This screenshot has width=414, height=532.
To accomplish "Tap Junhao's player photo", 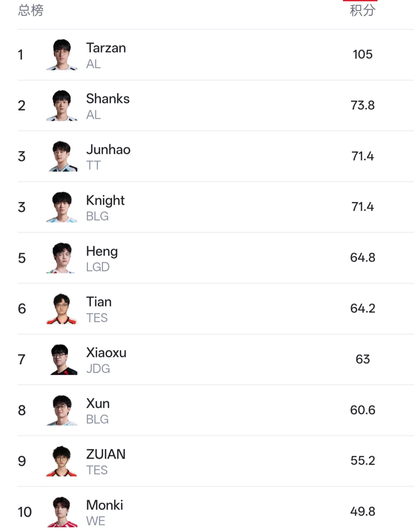I will point(62,156).
